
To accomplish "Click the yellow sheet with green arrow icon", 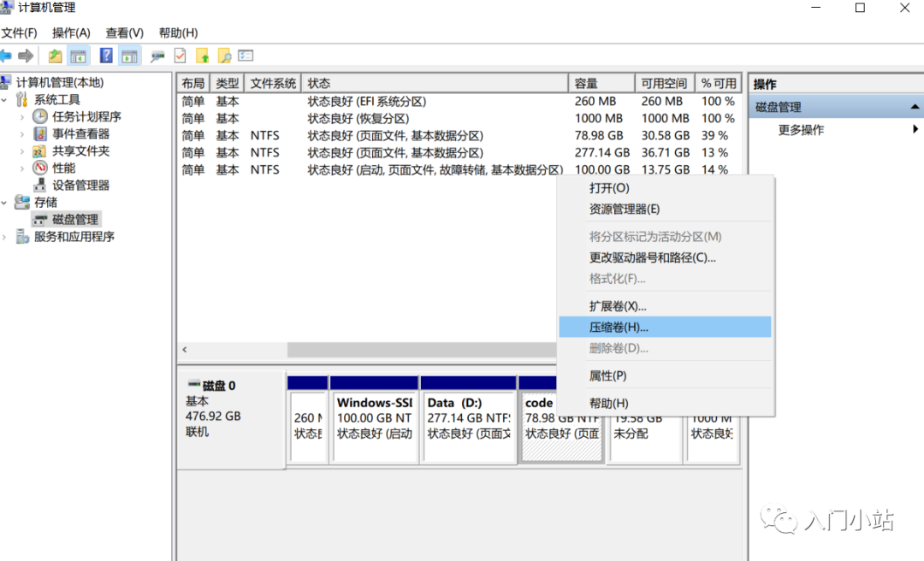I will [202, 56].
